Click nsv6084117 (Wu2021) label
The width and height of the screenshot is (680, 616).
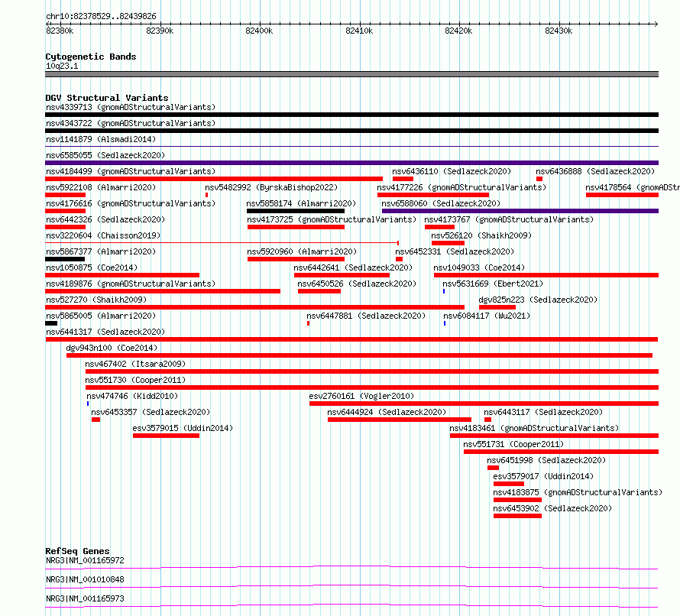pos(487,316)
